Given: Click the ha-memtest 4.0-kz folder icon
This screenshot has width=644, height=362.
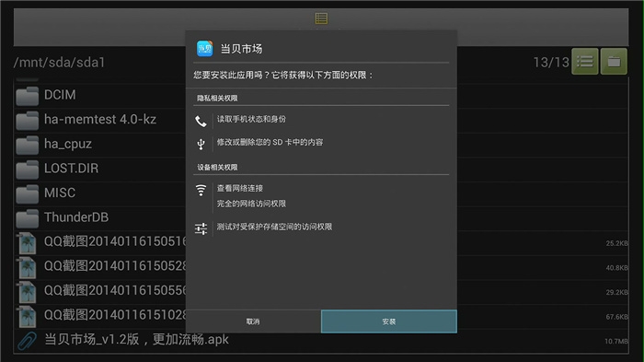Looking at the screenshot, I should click(x=27, y=121).
